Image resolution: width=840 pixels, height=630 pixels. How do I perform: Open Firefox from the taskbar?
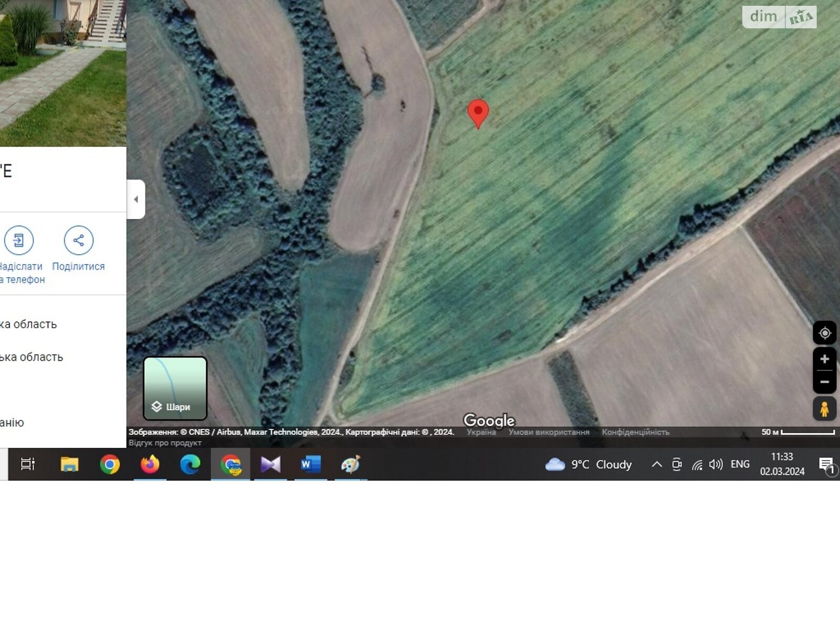[150, 465]
